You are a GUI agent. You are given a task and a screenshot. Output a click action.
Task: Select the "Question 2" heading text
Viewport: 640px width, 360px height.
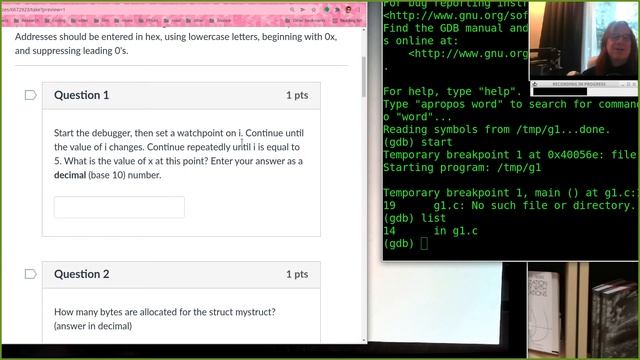[82, 274]
